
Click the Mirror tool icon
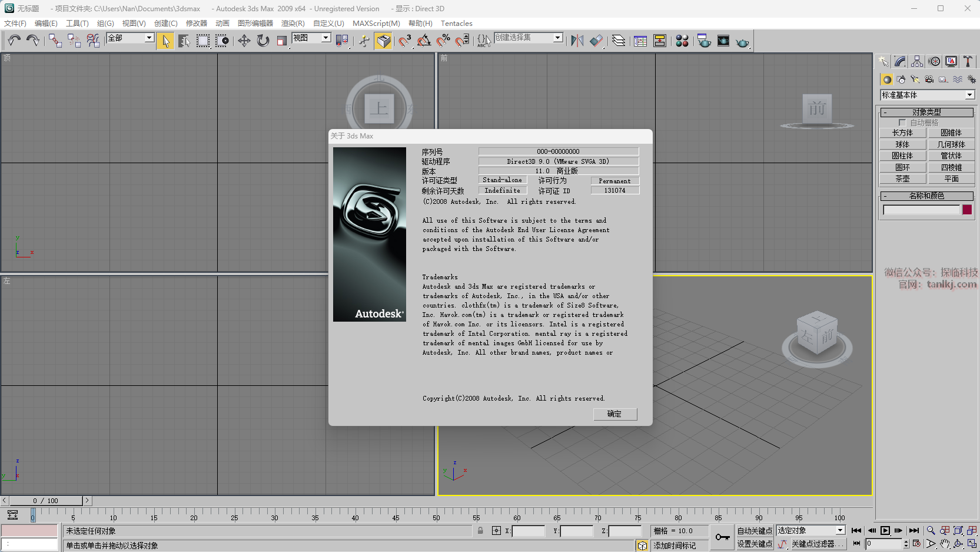pyautogui.click(x=577, y=41)
